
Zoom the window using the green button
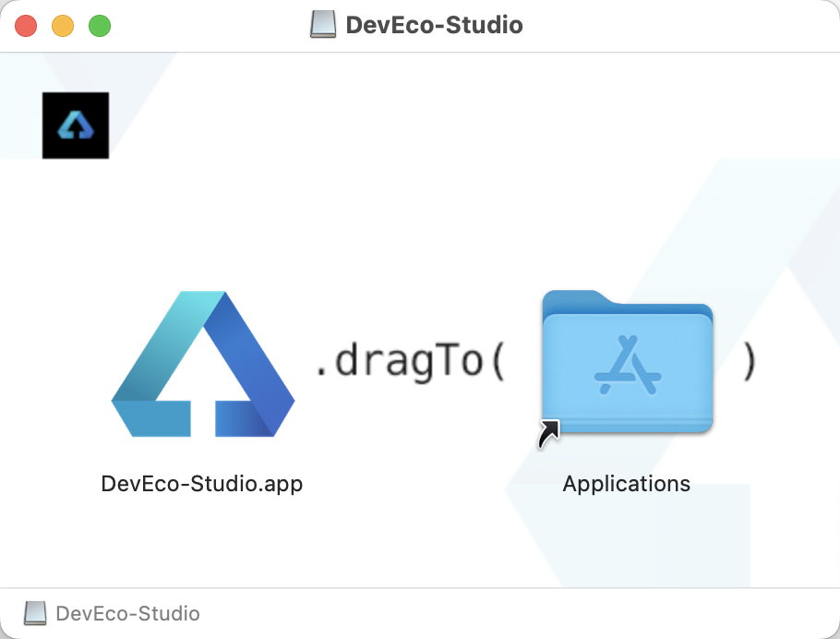pos(100,26)
